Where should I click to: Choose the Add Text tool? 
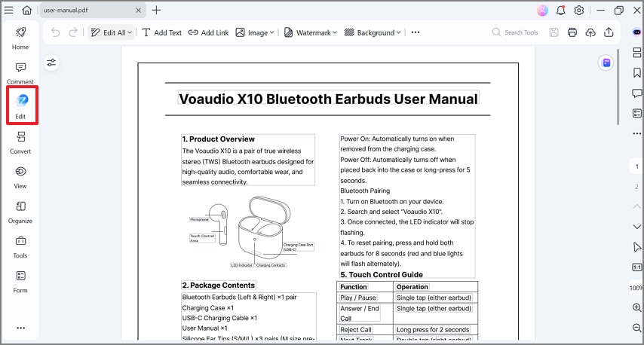(162, 32)
